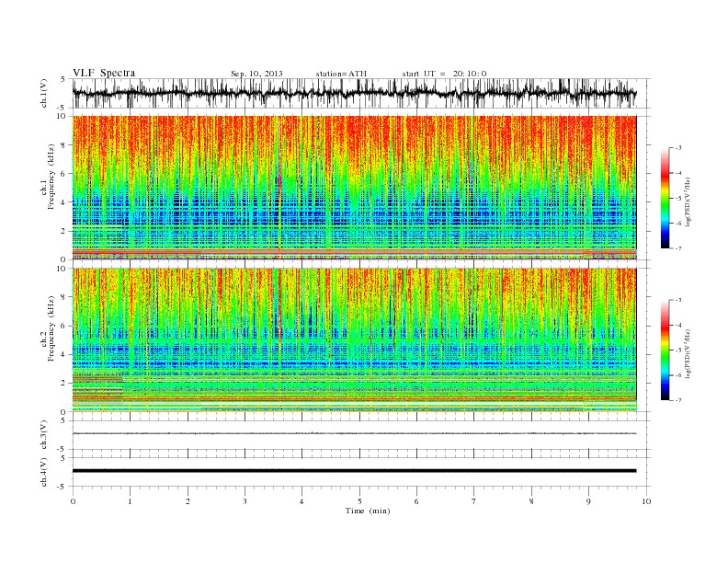Click tick label '3' on Time axis
This screenshot has width=728, height=563.
tap(245, 501)
